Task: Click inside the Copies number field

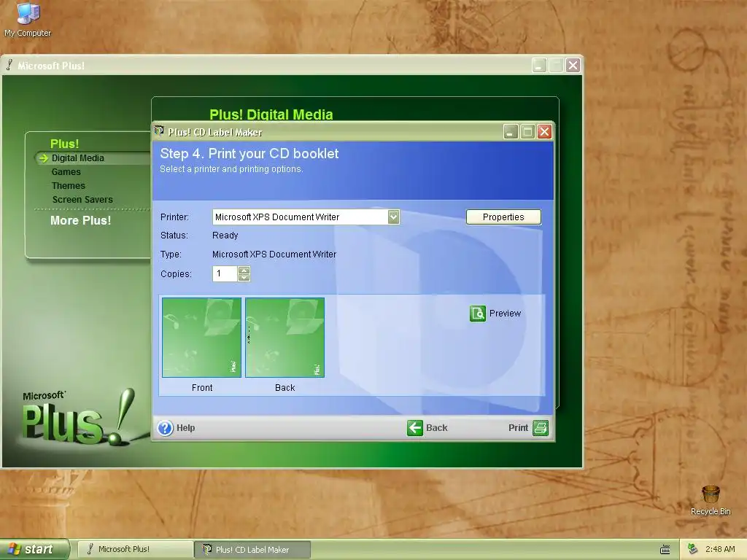Action: coord(225,274)
